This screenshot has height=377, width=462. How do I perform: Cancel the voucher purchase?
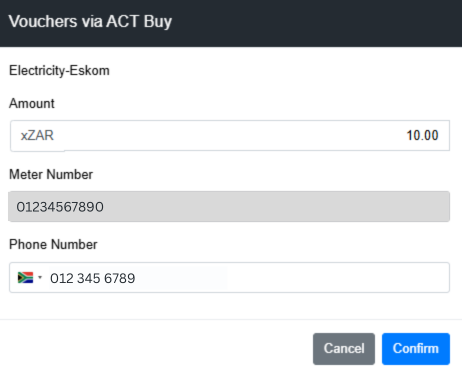click(x=344, y=349)
